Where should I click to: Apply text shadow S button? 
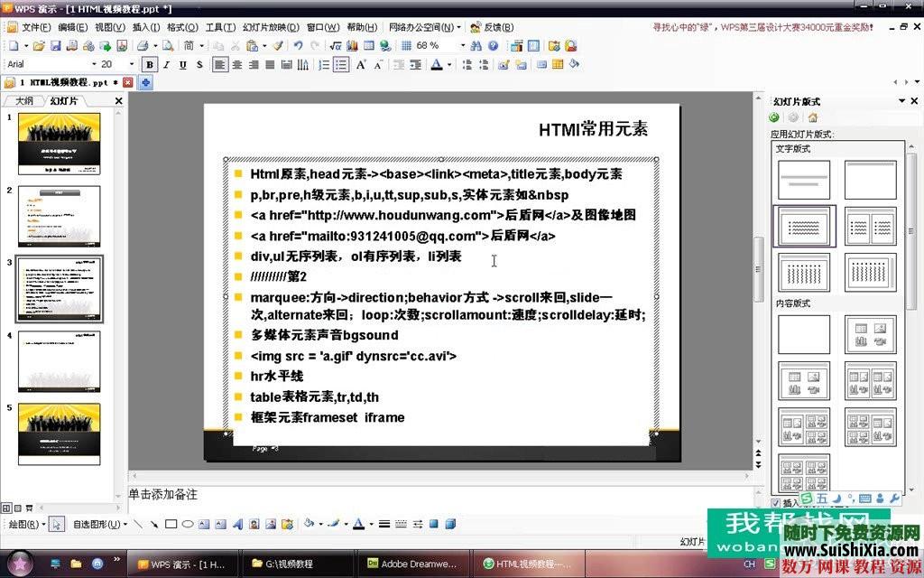pyautogui.click(x=199, y=64)
